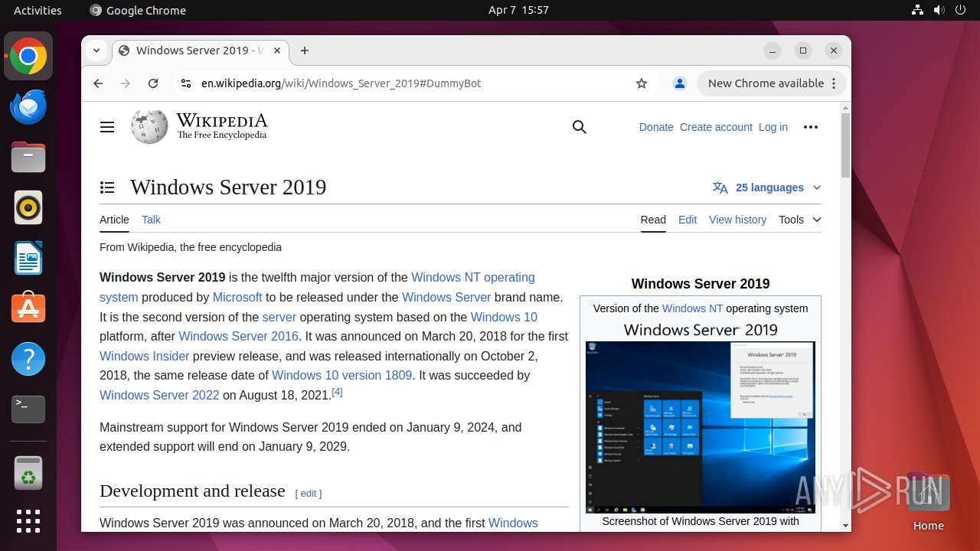Screen dimensions: 980x551
Task: Click the browser forward arrow
Action: pyautogui.click(x=126, y=83)
